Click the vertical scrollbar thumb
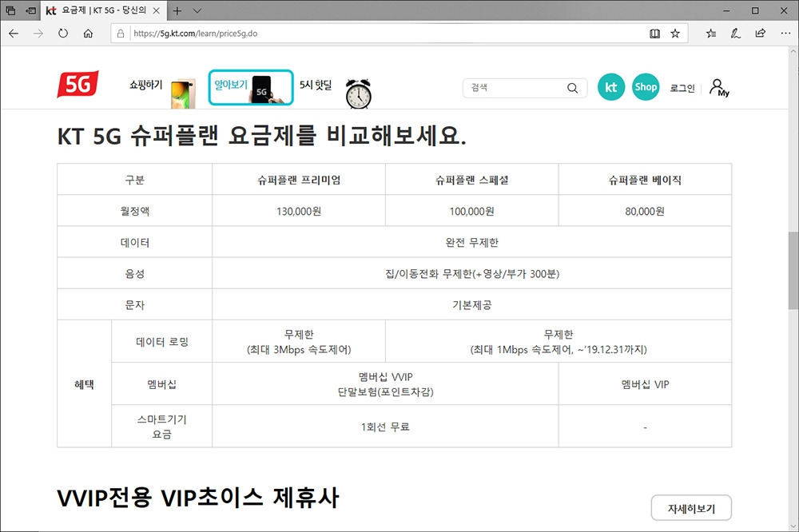Viewport: 799px width, 532px height. tap(793, 271)
